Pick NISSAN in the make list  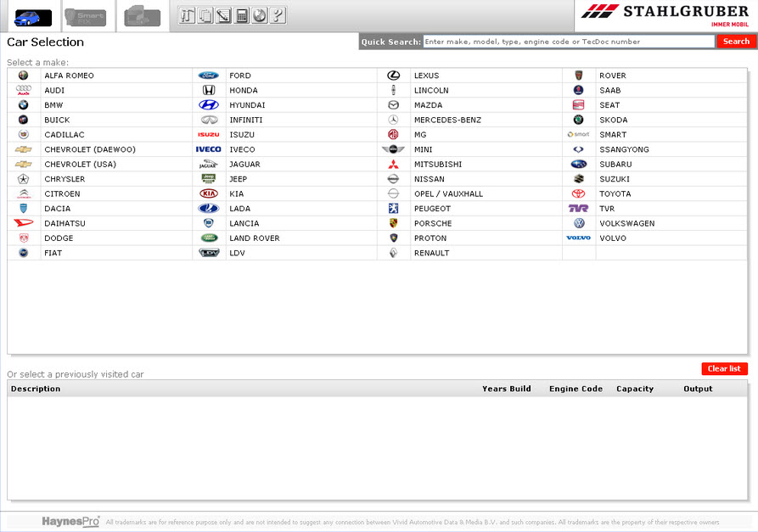(430, 179)
